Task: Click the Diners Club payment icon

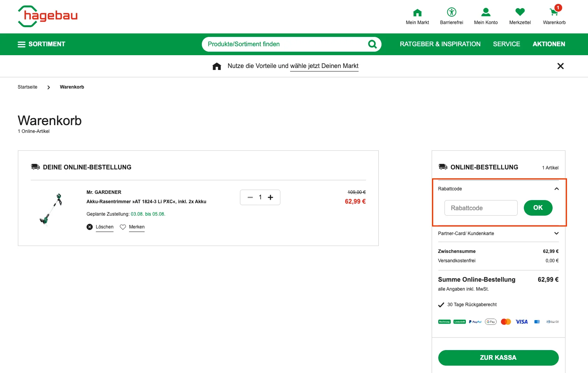Action: tap(553, 322)
